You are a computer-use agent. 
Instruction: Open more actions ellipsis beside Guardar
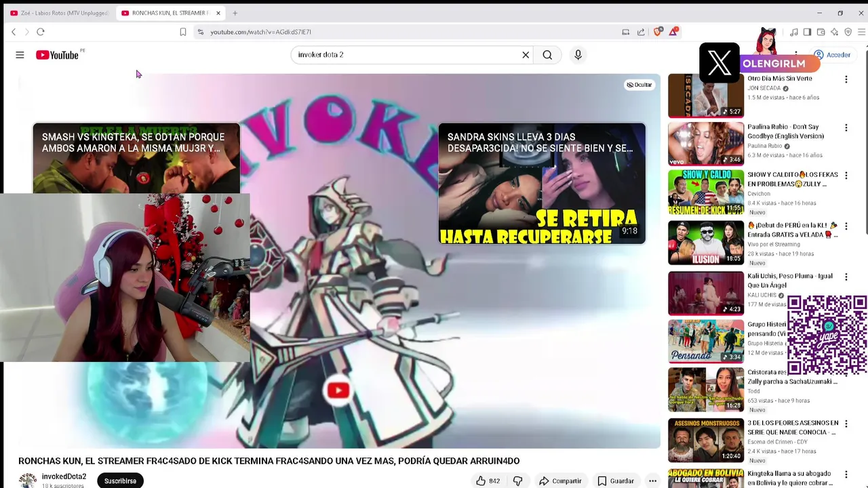click(652, 481)
